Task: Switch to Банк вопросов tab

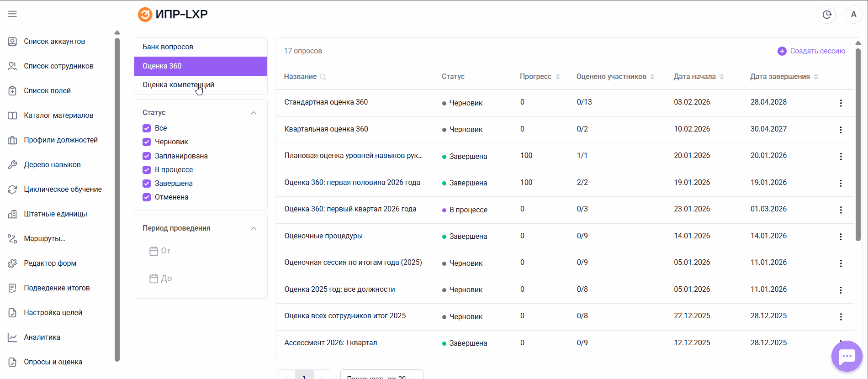Action: pyautogui.click(x=168, y=47)
